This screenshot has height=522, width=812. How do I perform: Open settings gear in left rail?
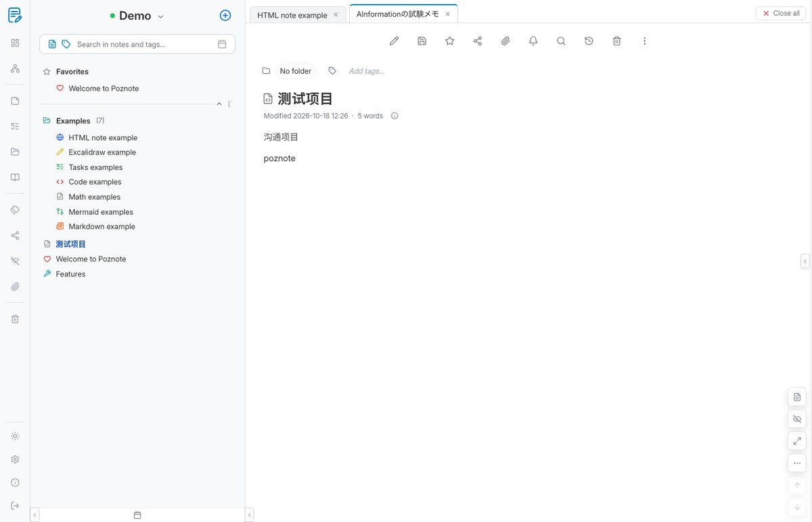pyautogui.click(x=15, y=460)
